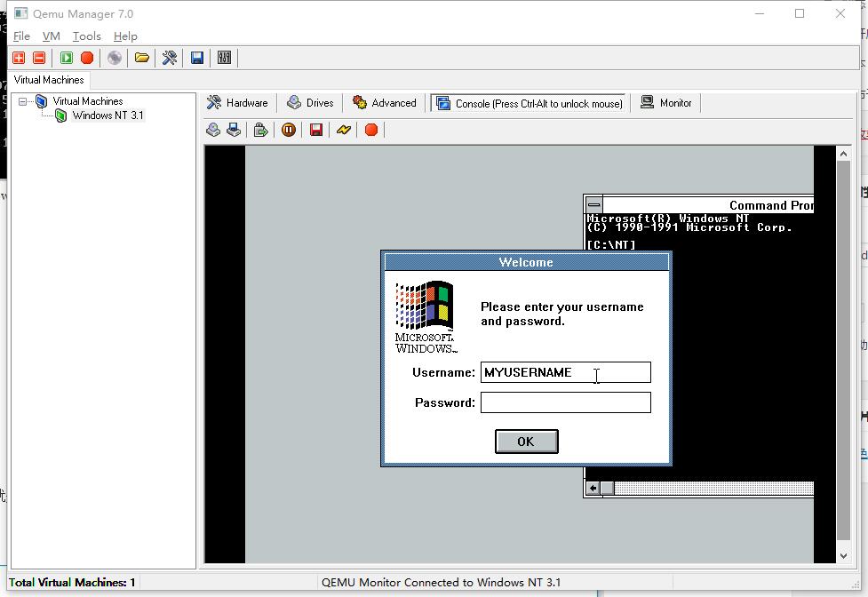Click 'QEMU Monitor Connected to Windows NT 3.1' status
The height and width of the screenshot is (597, 868).
(x=441, y=583)
